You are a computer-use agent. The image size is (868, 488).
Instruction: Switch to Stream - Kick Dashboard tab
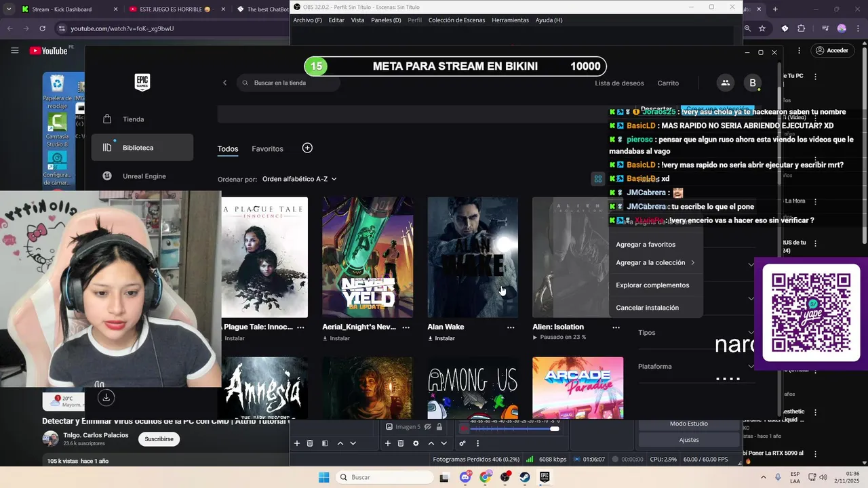click(68, 9)
